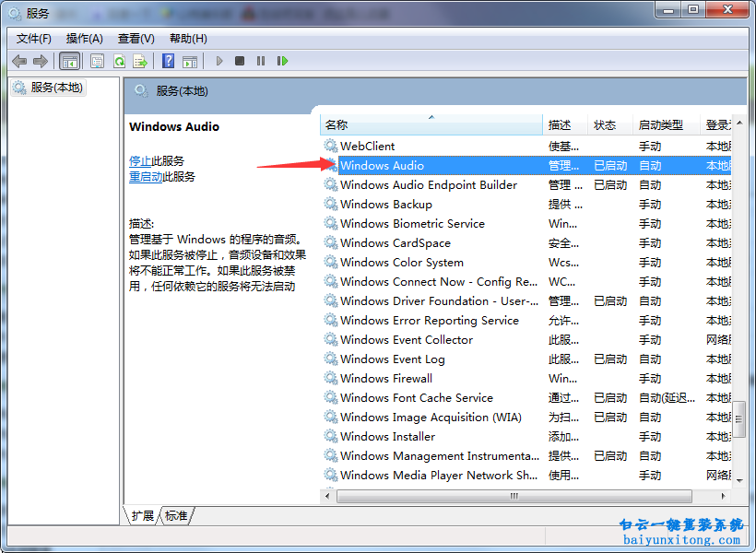
Task: Open the 文件(F) menu
Action: click(x=34, y=38)
